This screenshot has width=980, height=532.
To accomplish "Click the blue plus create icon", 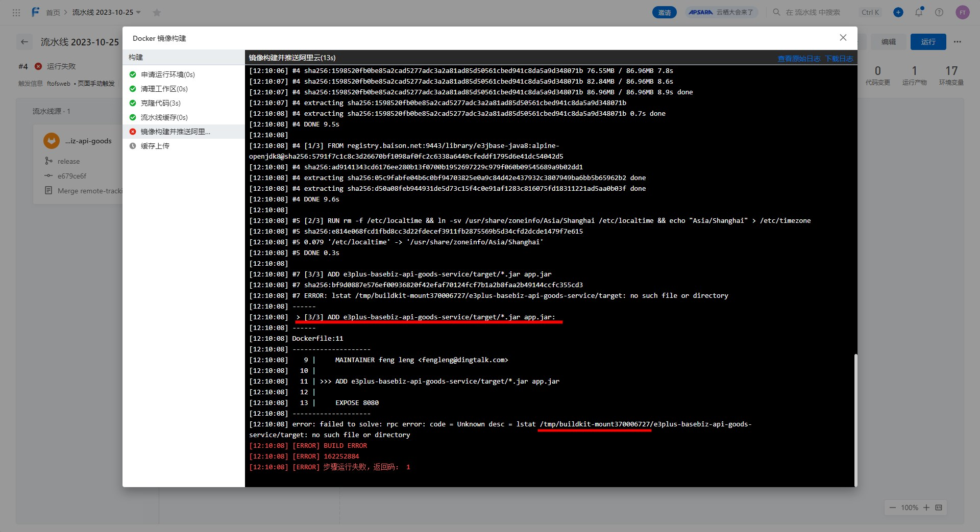I will (x=898, y=12).
